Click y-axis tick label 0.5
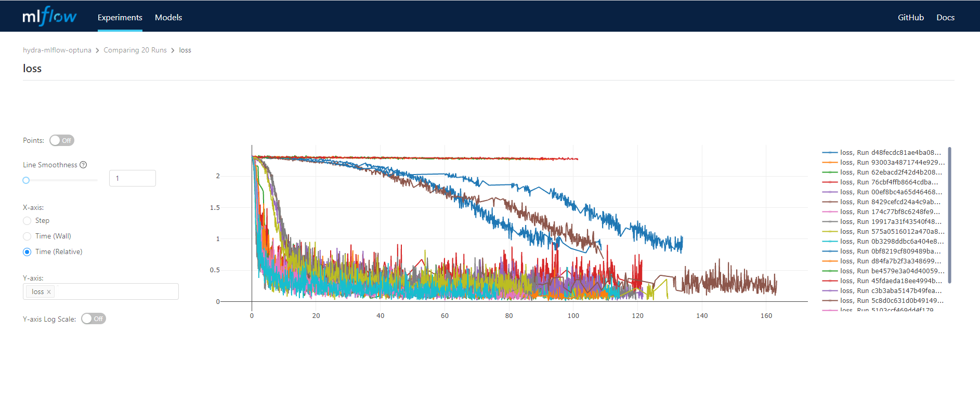 (x=215, y=270)
